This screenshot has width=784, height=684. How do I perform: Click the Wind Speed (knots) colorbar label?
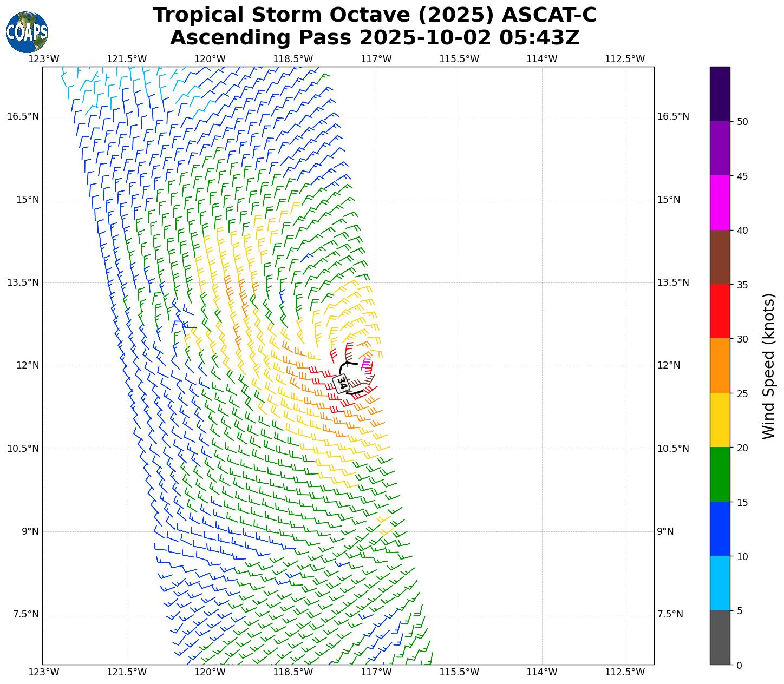[x=768, y=366]
